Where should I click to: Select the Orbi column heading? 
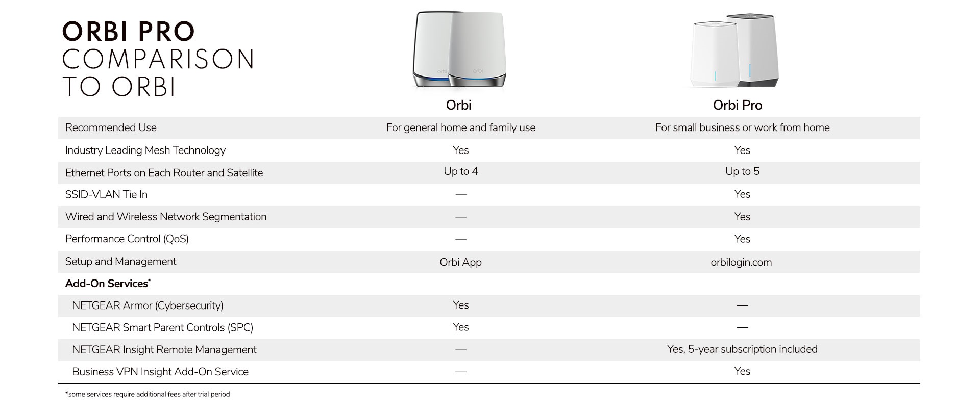[x=458, y=105]
